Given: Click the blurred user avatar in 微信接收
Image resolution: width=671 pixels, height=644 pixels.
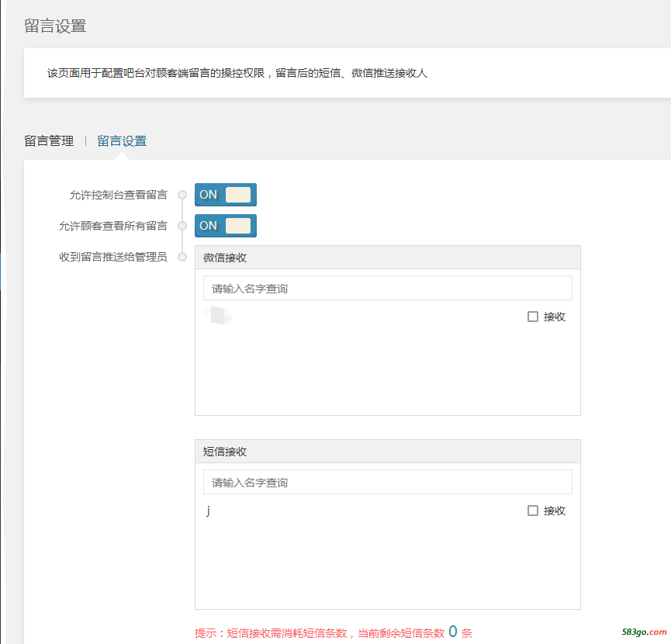Looking at the screenshot, I should (218, 316).
